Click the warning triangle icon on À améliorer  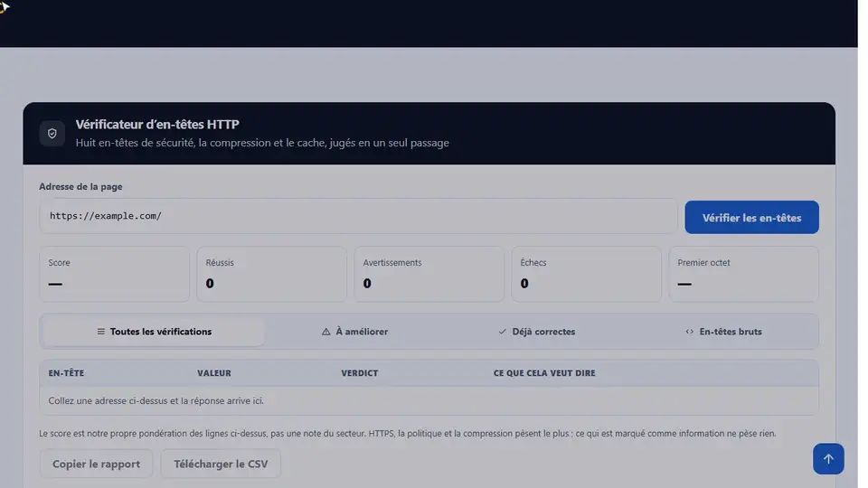(x=326, y=332)
